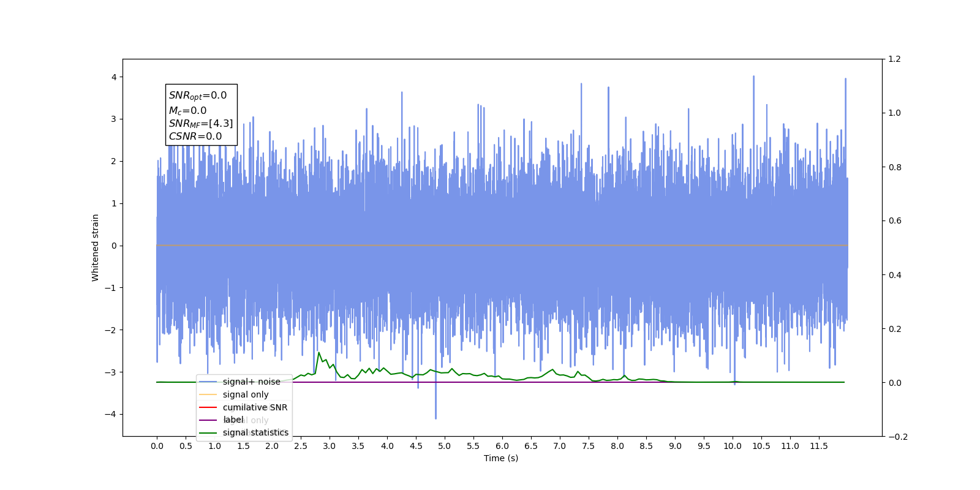Click the 1.5 tick on the time axis
Screen dimensions: 980x490
(x=243, y=446)
